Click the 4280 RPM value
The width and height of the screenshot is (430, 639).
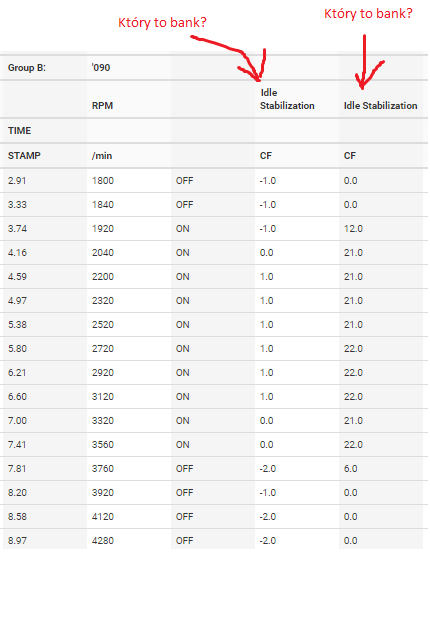103,541
